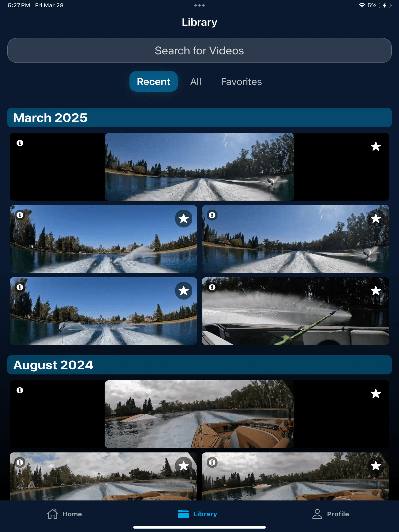The width and height of the screenshot is (399, 532).
Task: Tap the three-dot multitasking indicator
Action: click(x=199, y=5)
